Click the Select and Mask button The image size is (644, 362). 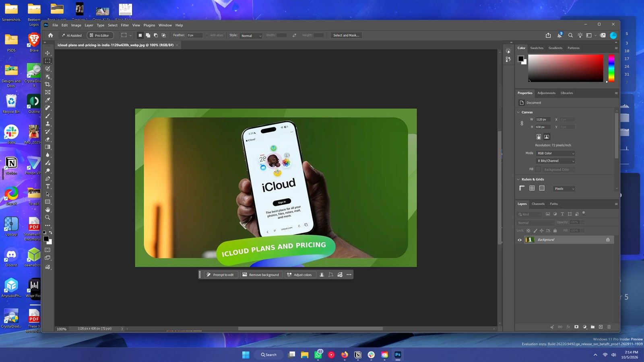point(346,35)
